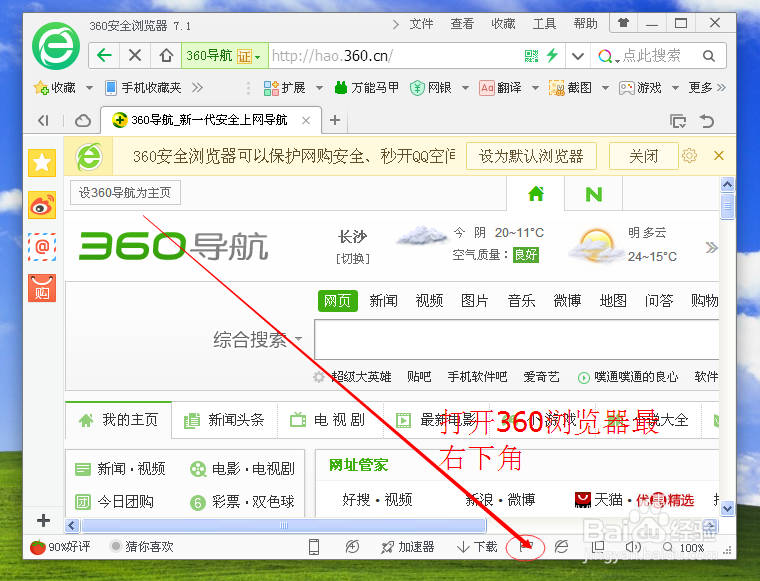Expand 更多 toolbar overflow

[x=707, y=88]
